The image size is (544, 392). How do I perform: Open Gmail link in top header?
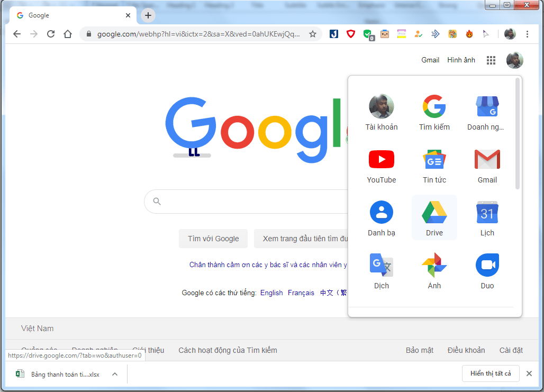tap(430, 60)
